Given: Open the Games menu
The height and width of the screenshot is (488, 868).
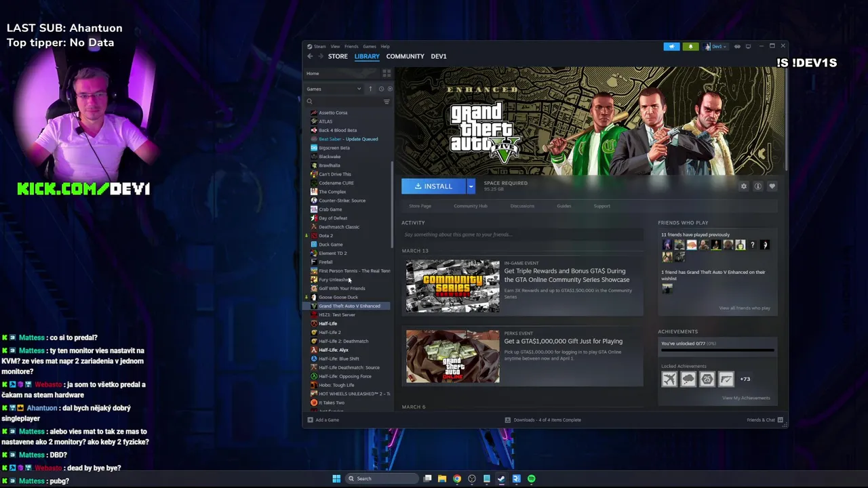Looking at the screenshot, I should [x=370, y=47].
